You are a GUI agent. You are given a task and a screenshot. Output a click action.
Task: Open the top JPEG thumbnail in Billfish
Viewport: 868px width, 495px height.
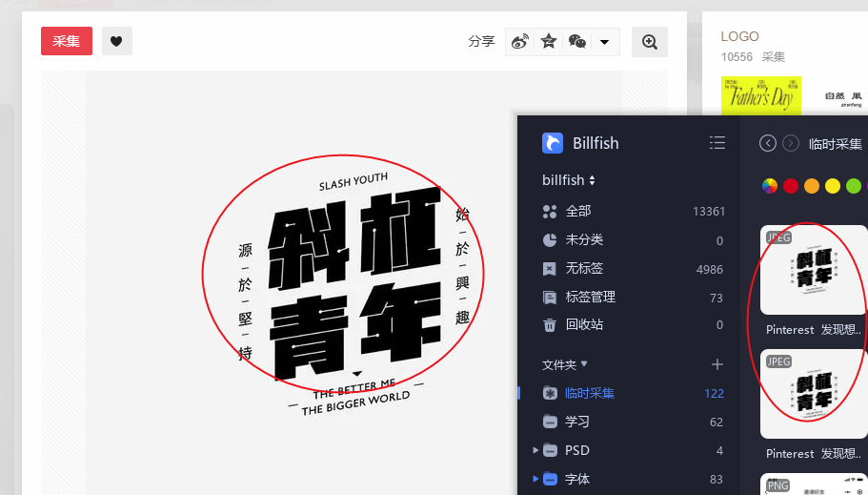814,270
